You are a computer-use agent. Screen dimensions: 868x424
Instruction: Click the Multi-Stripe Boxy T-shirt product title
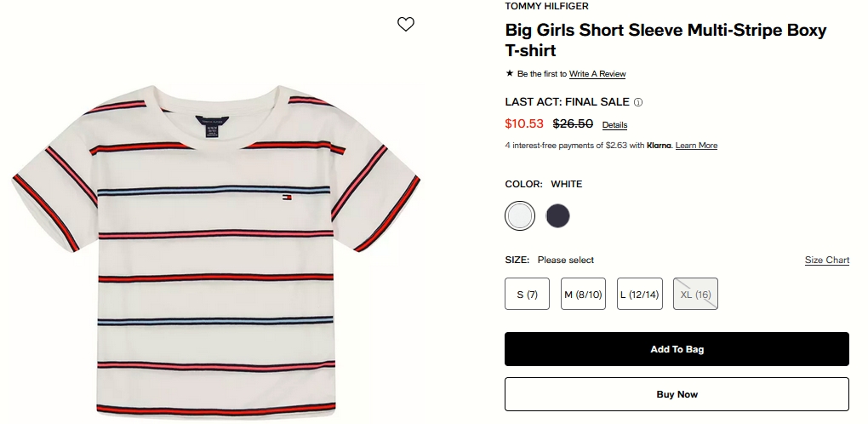coord(665,40)
